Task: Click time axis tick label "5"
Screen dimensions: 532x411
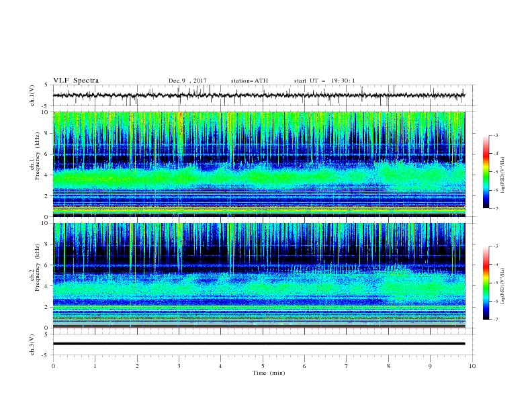Action: pyautogui.click(x=263, y=366)
